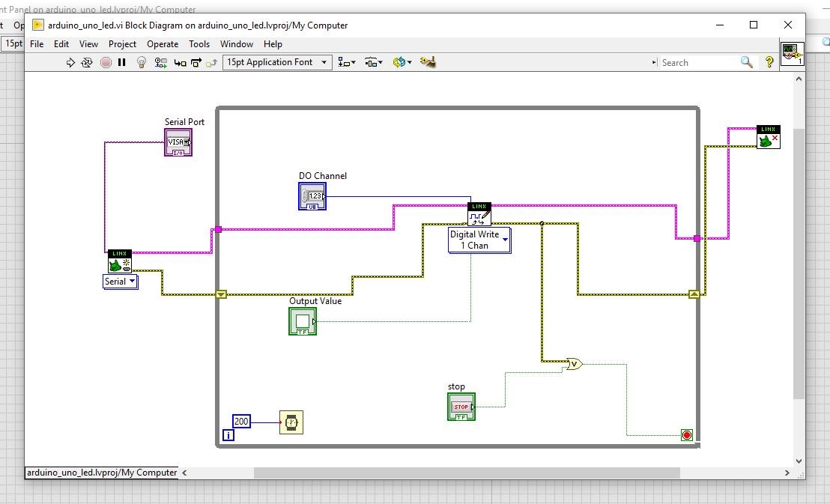Click the Clean Up Diagram icon
Screen dimensions: 830x504
pyautogui.click(x=428, y=62)
